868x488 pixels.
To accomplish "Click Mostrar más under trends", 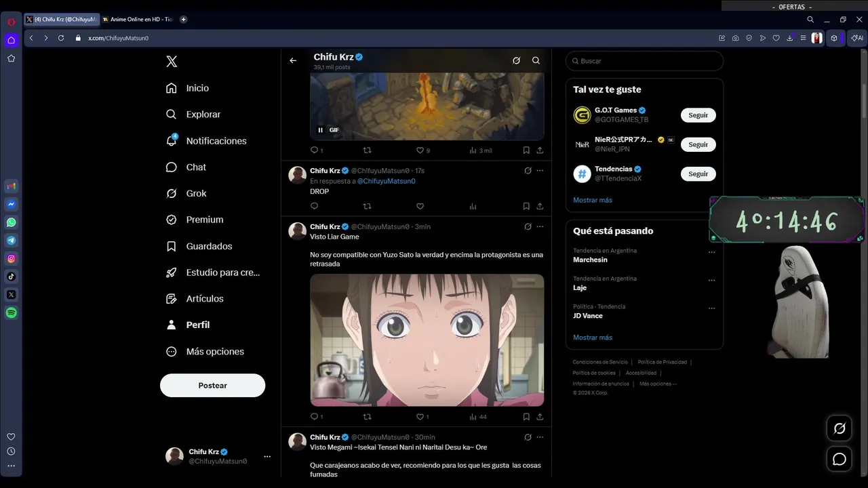I will point(593,338).
